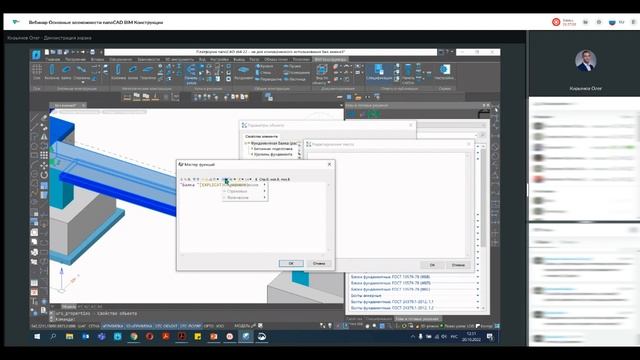Open the nanoCAD application menu logo
This screenshot has width=640, height=360.
[x=36, y=54]
